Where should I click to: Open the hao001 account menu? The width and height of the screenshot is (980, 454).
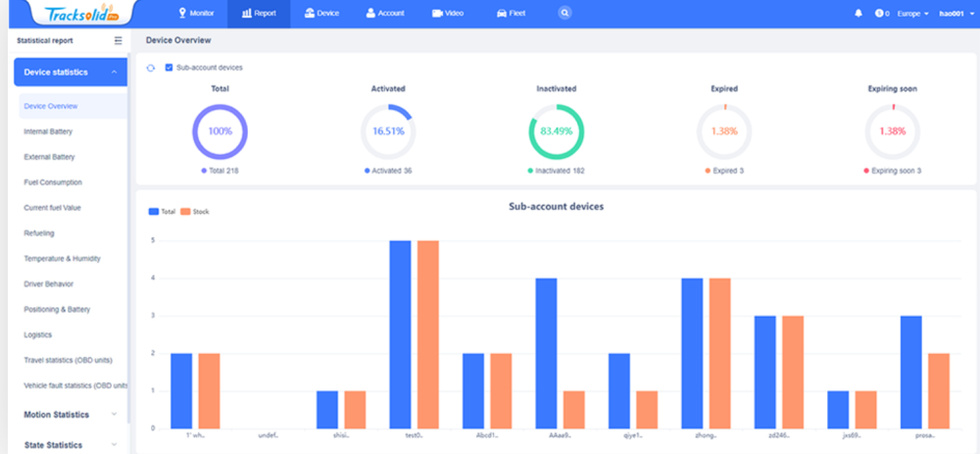click(x=953, y=14)
